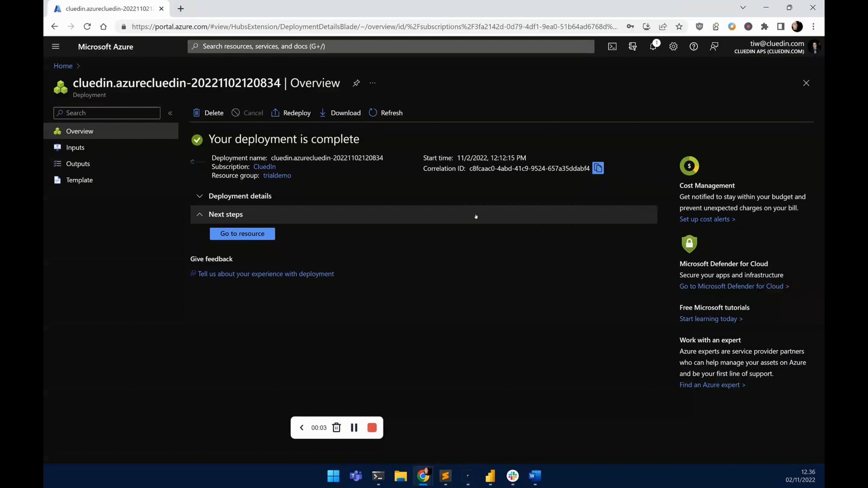Open the more options ellipsis beside the title
The width and height of the screenshot is (868, 488).
click(x=373, y=83)
